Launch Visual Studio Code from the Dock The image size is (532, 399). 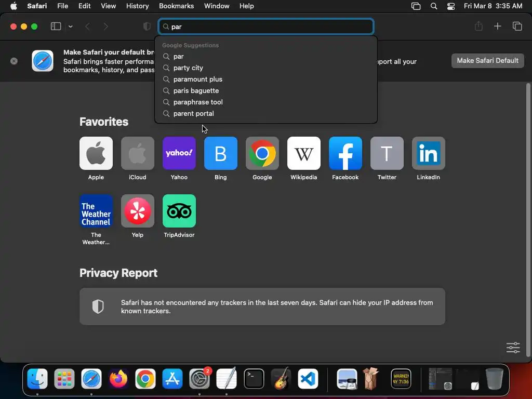click(308, 379)
